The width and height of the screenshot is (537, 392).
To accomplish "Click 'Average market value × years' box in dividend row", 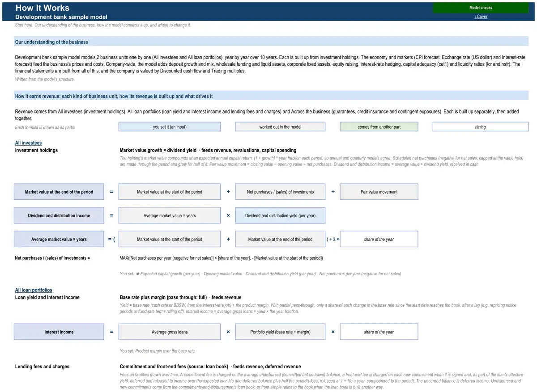I will click(x=170, y=215).
